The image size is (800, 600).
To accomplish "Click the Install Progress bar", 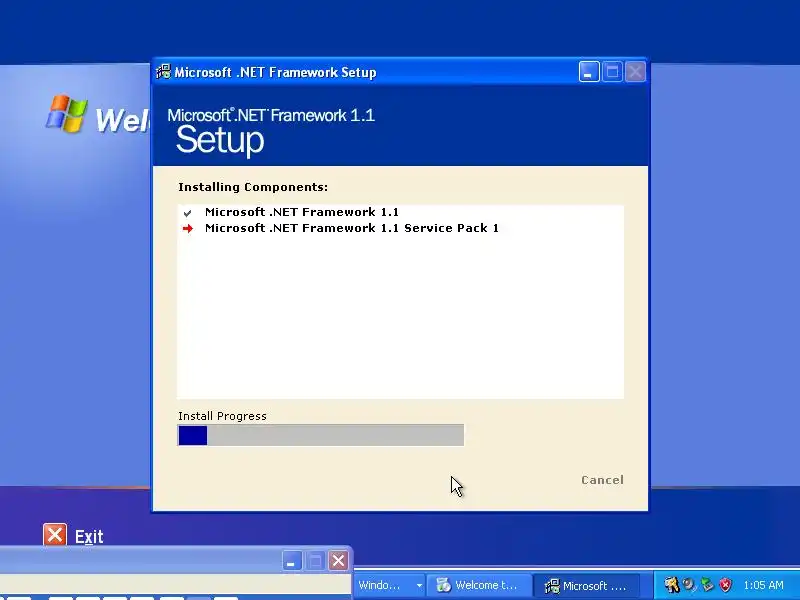I will (x=321, y=435).
